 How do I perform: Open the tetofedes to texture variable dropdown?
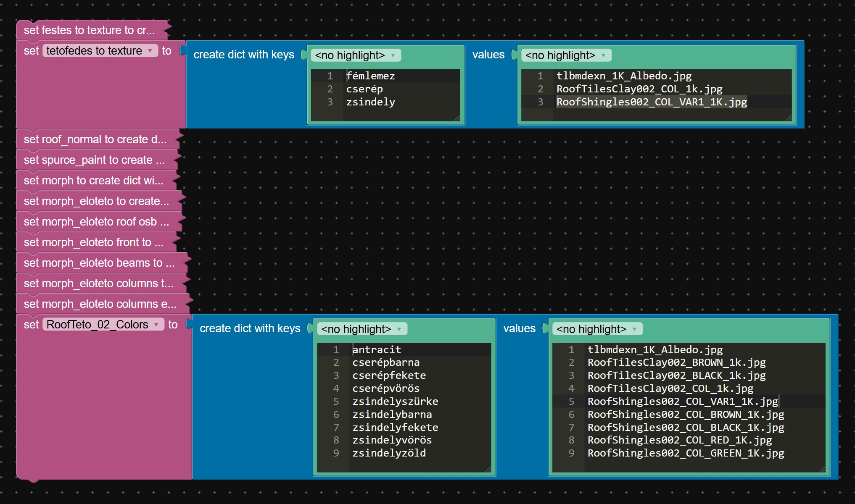[100, 51]
